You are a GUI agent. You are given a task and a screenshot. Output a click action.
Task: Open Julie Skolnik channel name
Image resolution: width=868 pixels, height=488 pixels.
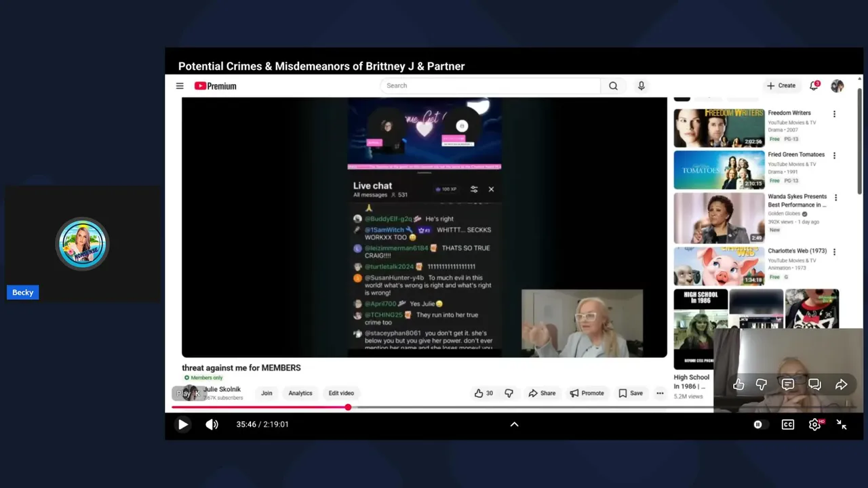click(222, 389)
